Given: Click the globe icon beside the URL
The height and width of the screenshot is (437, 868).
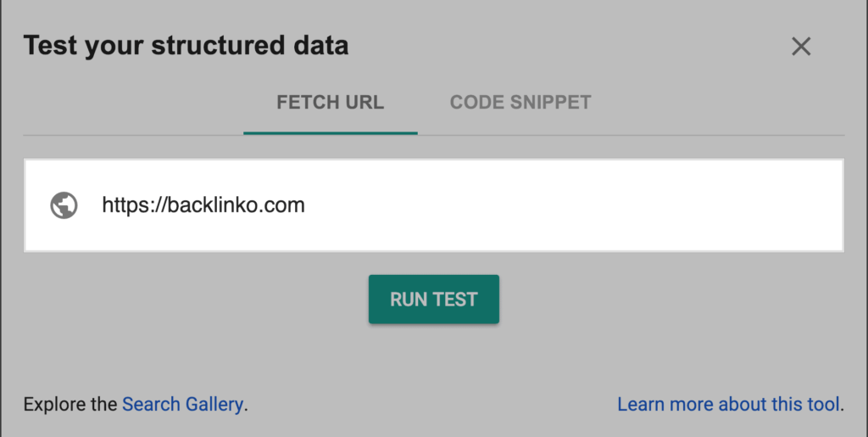Looking at the screenshot, I should pyautogui.click(x=64, y=205).
